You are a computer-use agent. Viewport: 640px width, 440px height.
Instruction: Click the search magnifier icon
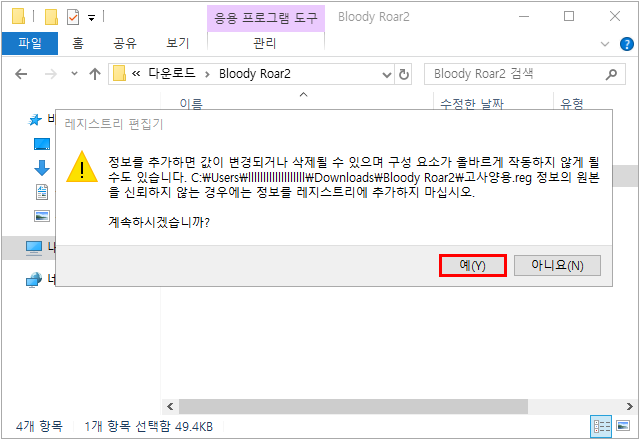(x=611, y=74)
